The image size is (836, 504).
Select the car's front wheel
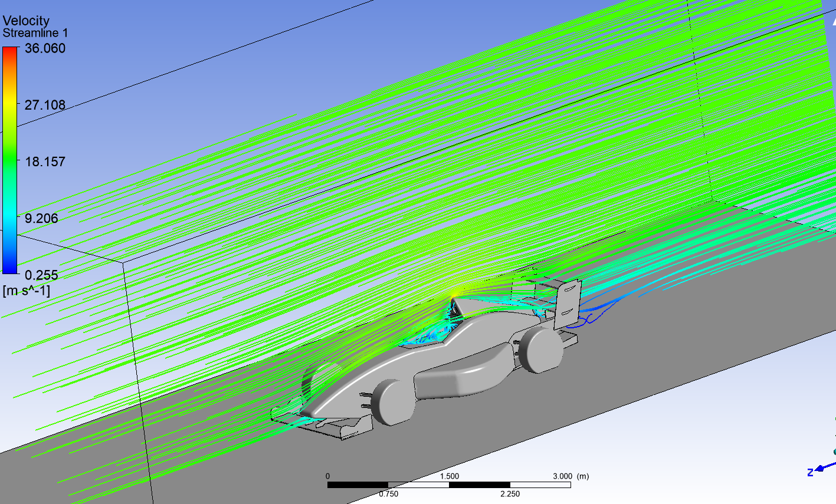pyautogui.click(x=394, y=402)
